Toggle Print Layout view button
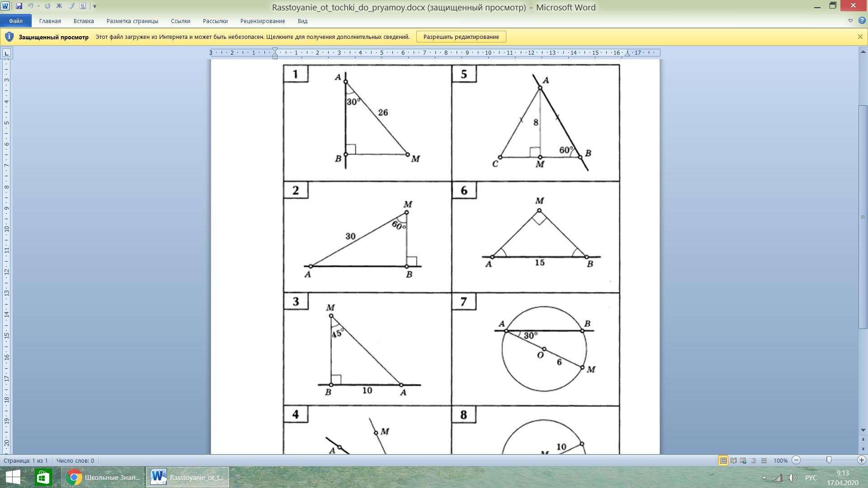 coord(723,460)
